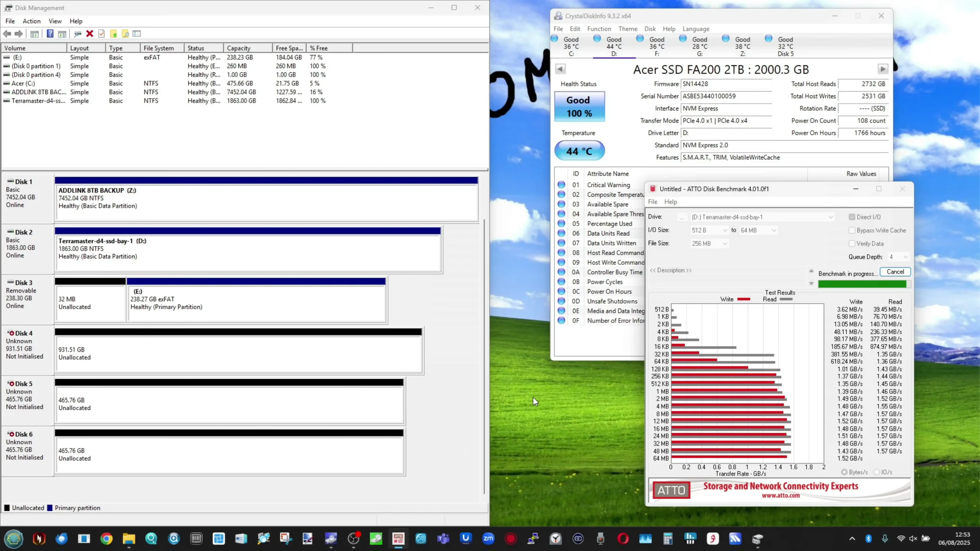Cancel the ATTO benchmark in progress
The width and height of the screenshot is (980, 551).
895,272
